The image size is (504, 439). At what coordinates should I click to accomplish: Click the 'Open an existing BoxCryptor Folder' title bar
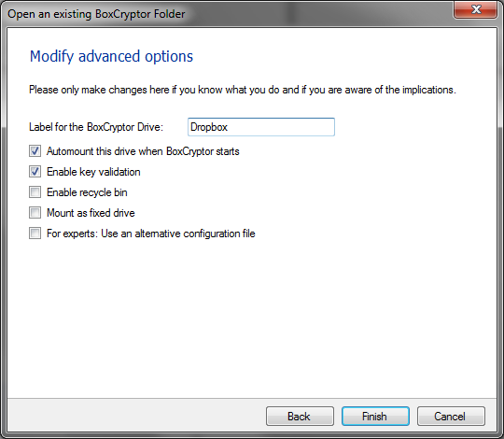pos(96,14)
